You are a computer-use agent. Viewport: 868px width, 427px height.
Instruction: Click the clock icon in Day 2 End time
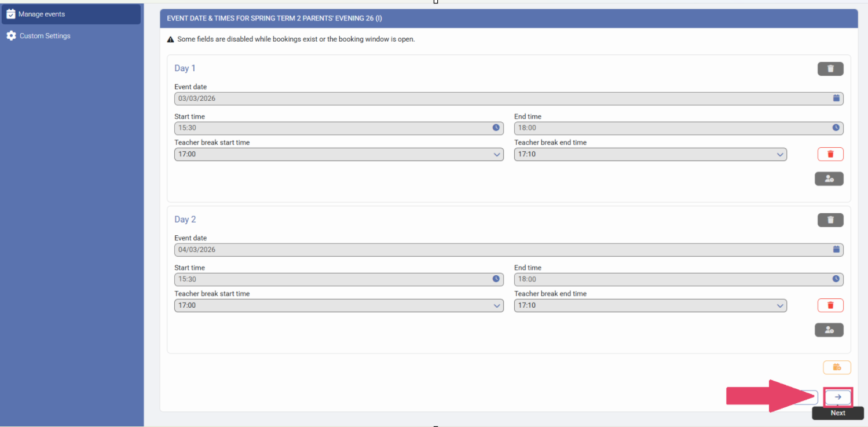click(x=836, y=279)
